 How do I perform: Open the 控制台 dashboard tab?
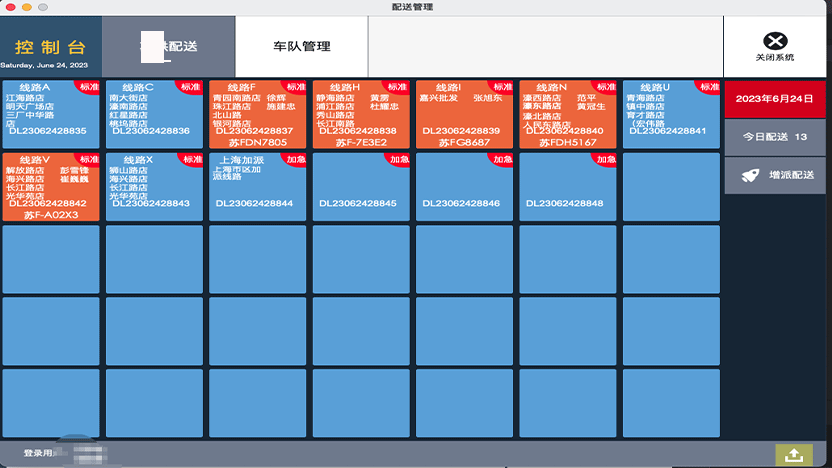click(50, 47)
